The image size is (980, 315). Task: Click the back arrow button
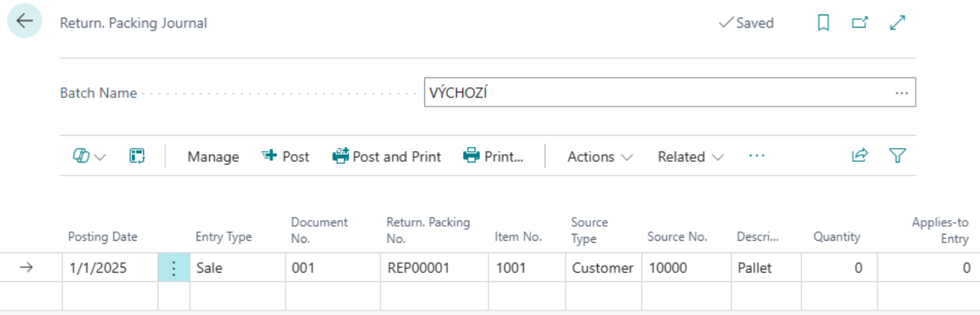click(24, 21)
